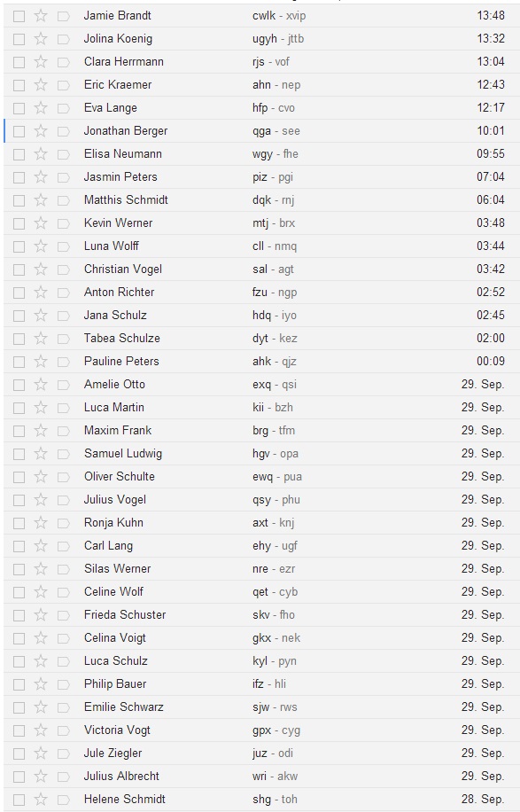Open Celine Wolf's email qet - cyb
Viewport: 520px width, 812px height.
click(x=262, y=592)
